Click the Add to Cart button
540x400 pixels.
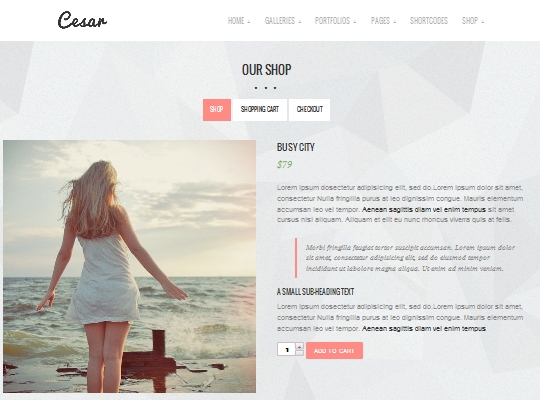334,350
